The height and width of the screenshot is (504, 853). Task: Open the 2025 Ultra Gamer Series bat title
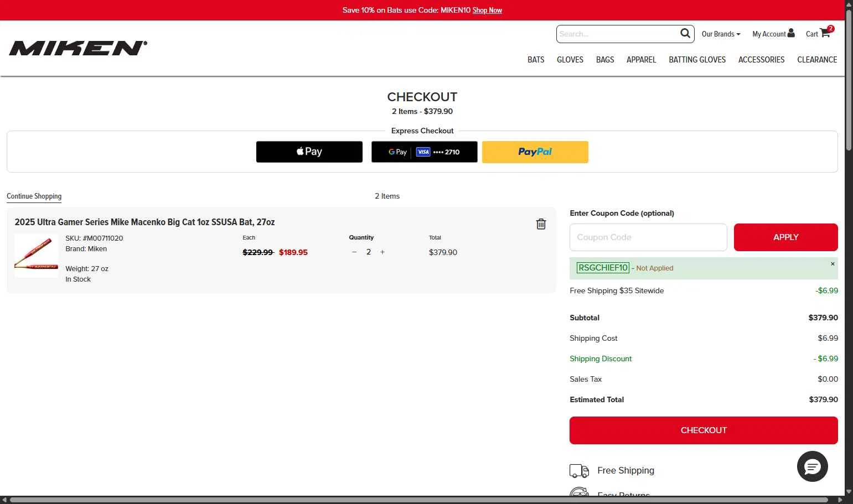coord(144,222)
